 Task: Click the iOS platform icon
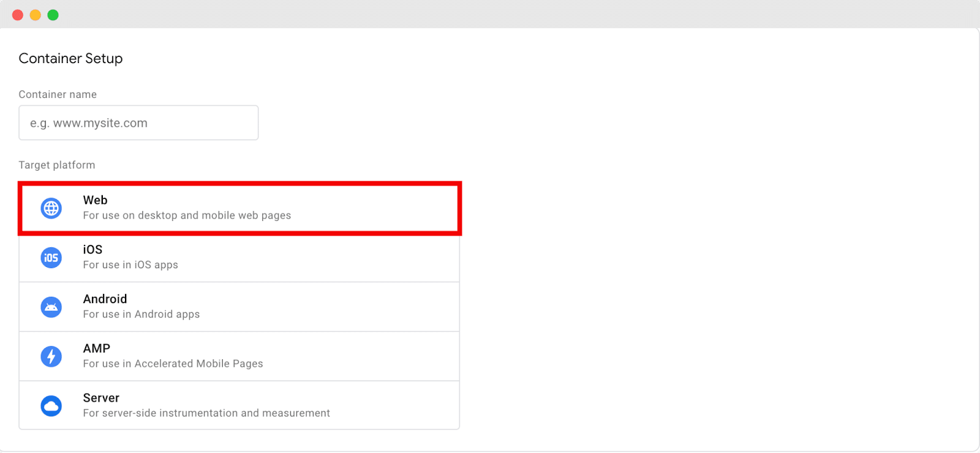[x=51, y=258]
